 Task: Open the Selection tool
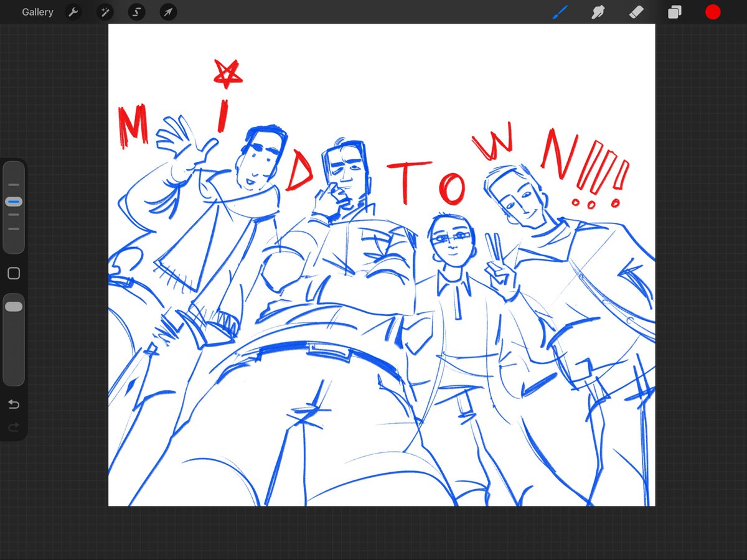click(136, 12)
